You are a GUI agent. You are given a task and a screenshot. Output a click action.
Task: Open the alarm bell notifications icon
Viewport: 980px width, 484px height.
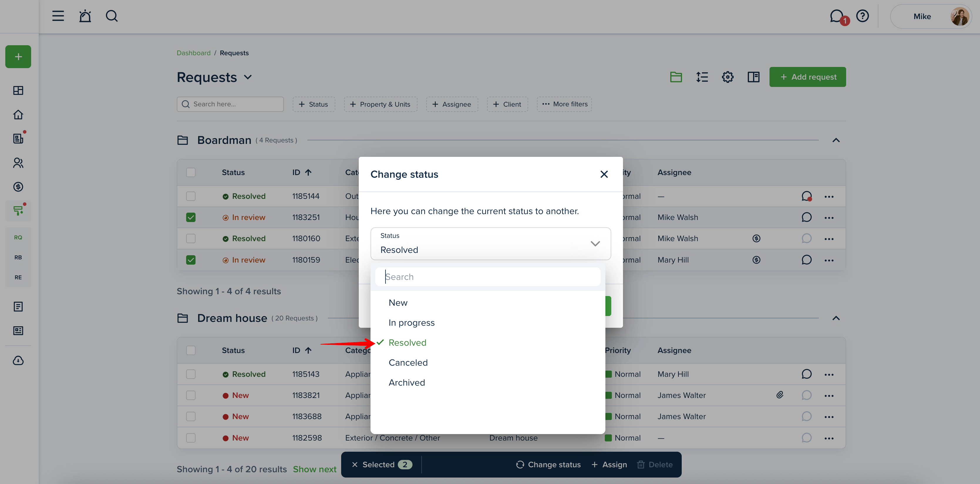pos(85,16)
